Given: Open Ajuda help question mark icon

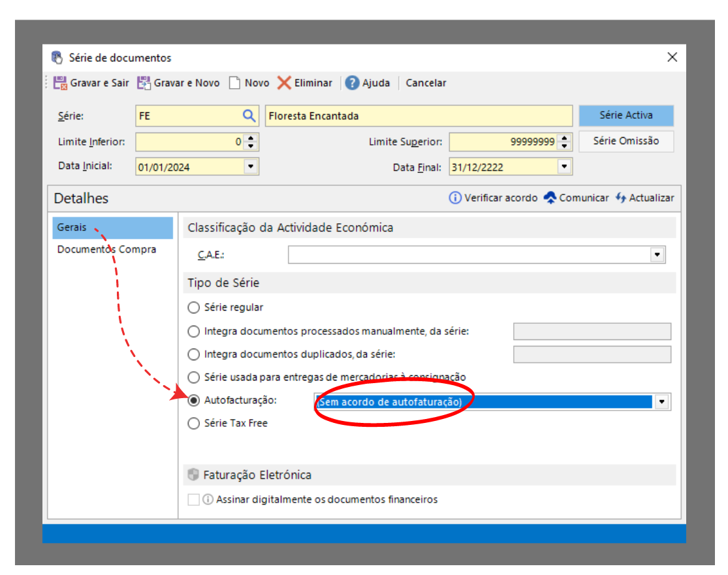Looking at the screenshot, I should click(x=353, y=83).
